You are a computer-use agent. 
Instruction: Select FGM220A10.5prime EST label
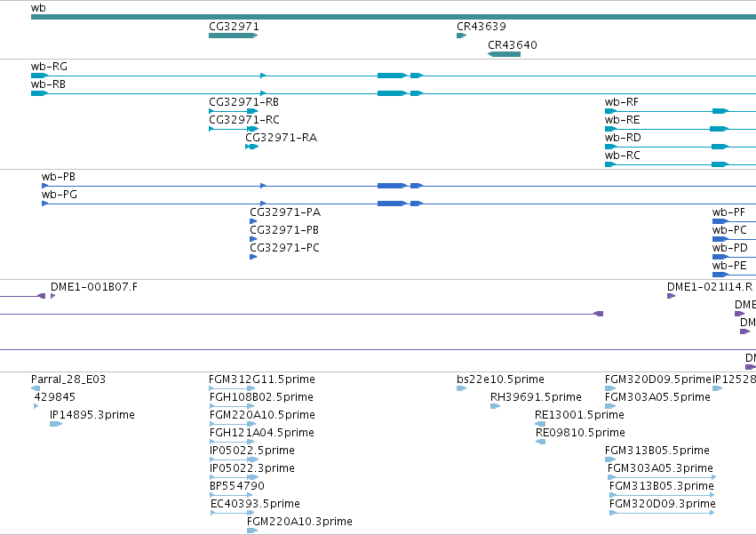tap(262, 415)
